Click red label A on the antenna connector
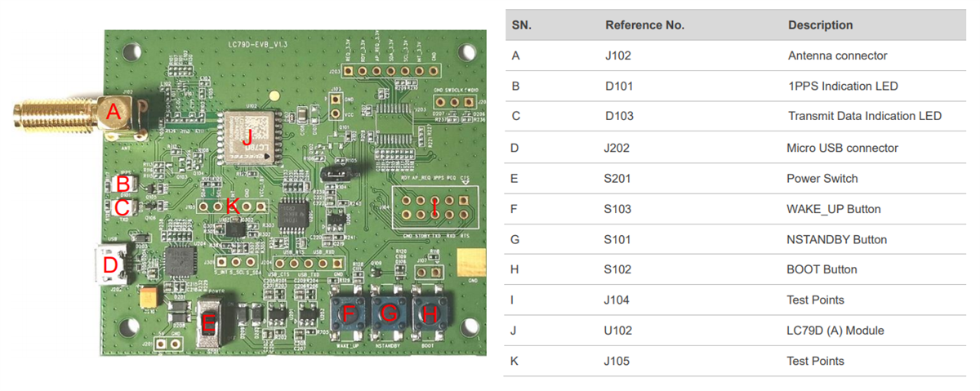This screenshot has height=391, width=980. click(114, 114)
